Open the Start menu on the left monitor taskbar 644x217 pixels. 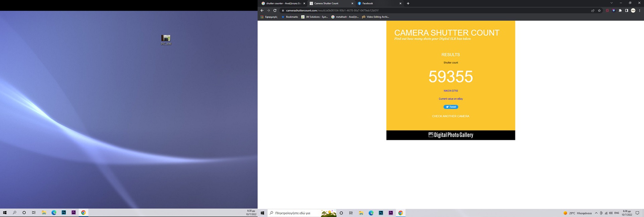point(5,213)
